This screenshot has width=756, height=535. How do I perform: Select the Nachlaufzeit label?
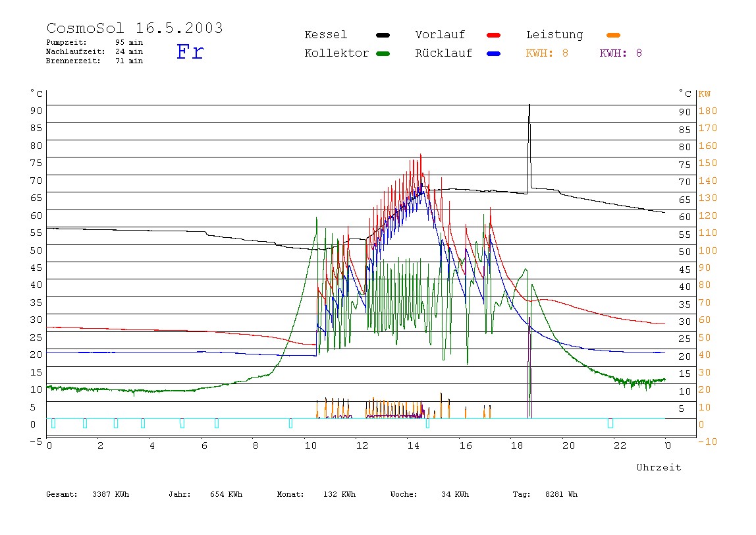[76, 51]
